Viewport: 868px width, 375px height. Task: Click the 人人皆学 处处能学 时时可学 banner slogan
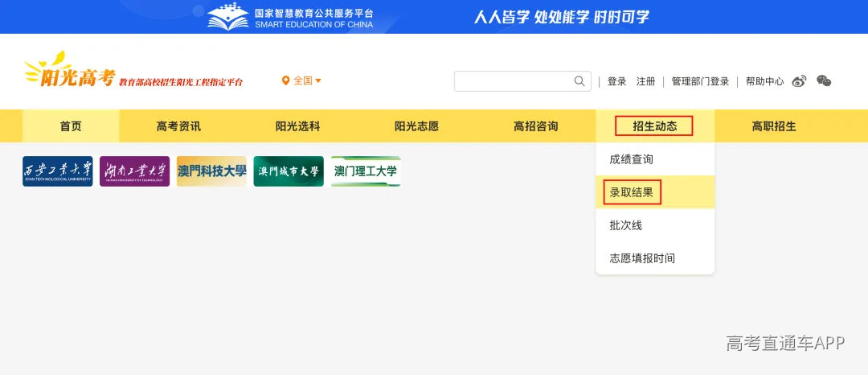click(x=561, y=17)
